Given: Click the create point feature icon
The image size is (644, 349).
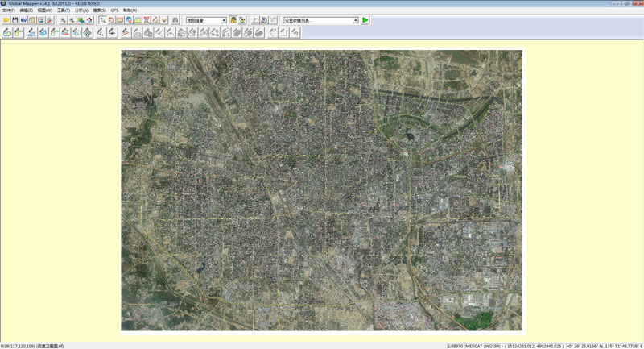Looking at the screenshot, I should click(100, 32).
